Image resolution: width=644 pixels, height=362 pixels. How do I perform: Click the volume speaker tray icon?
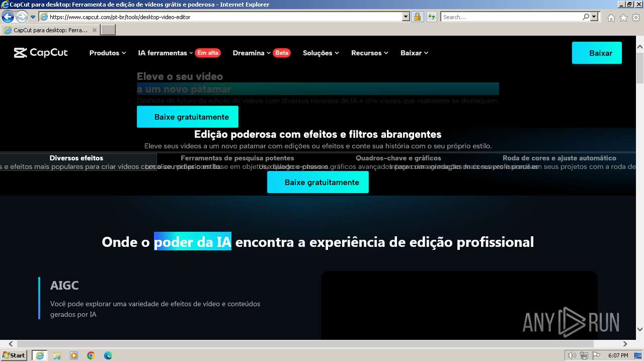pyautogui.click(x=571, y=355)
